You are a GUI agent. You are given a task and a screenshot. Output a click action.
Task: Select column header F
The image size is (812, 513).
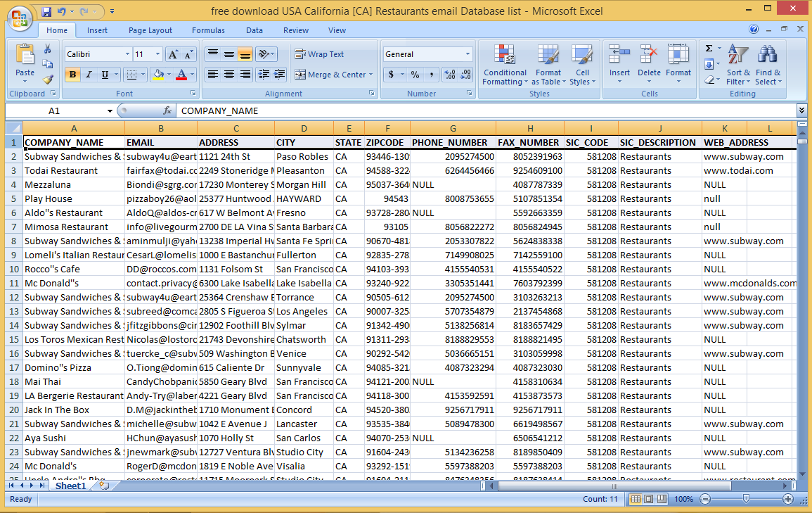click(387, 128)
